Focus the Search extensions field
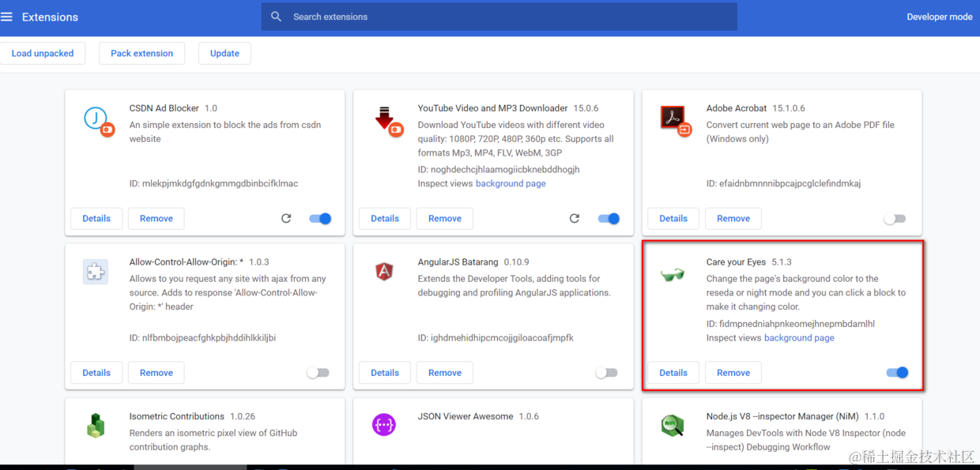Image resolution: width=980 pixels, height=470 pixels. point(499,17)
